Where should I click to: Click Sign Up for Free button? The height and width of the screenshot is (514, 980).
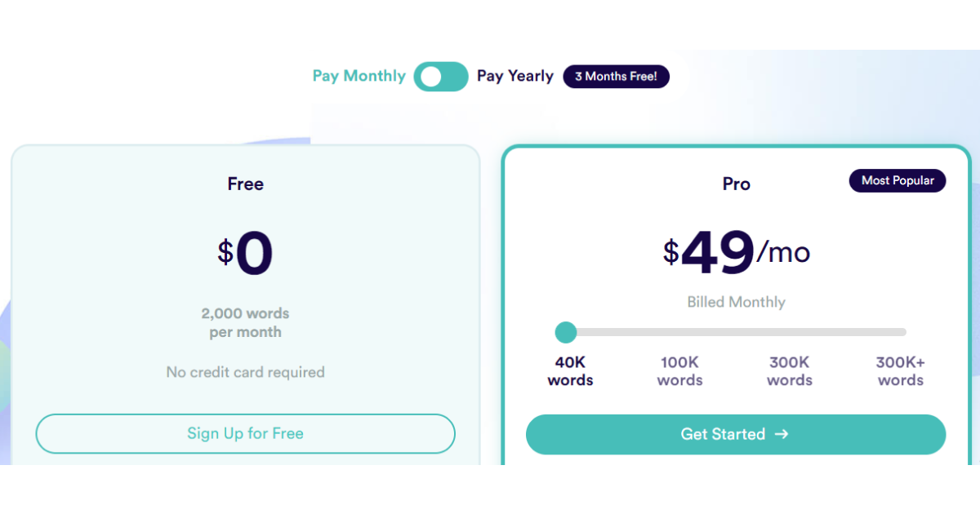(245, 433)
